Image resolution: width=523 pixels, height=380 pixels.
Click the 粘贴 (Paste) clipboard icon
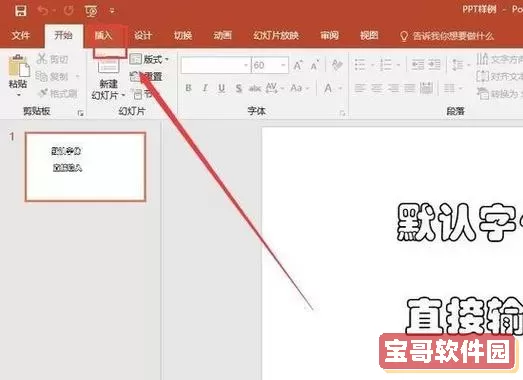19,65
